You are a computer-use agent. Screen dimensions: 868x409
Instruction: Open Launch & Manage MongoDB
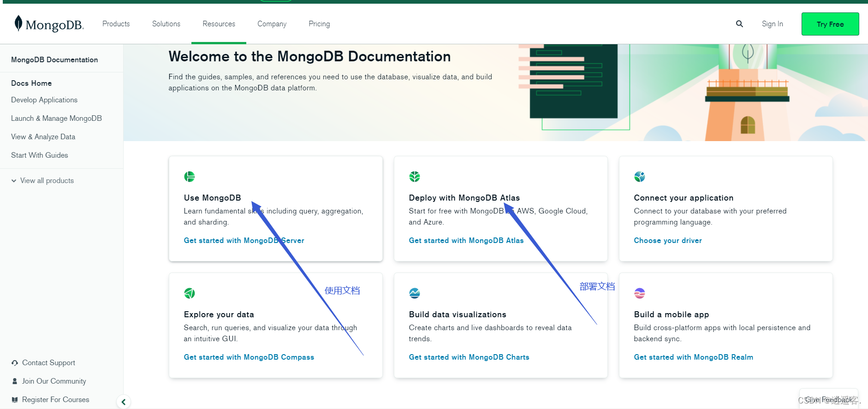tap(56, 119)
